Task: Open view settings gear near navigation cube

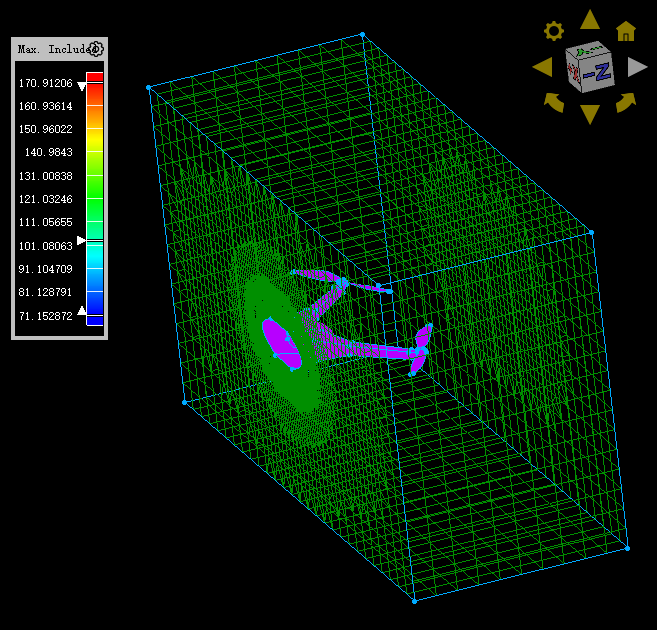Action: (554, 31)
